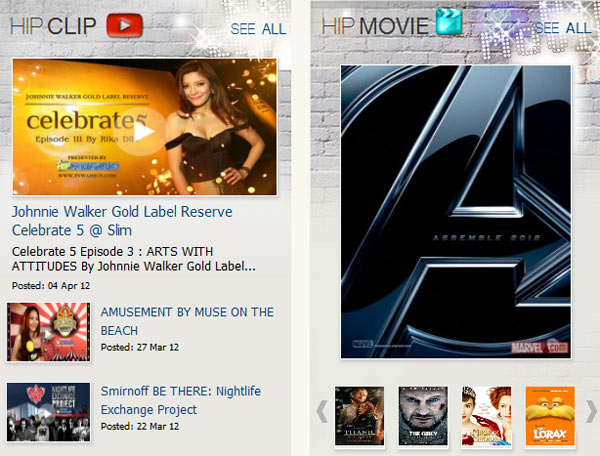Click the Nightlife Exchange Project clip thumbnail
Viewport: 600px width, 456px height.
point(49,412)
